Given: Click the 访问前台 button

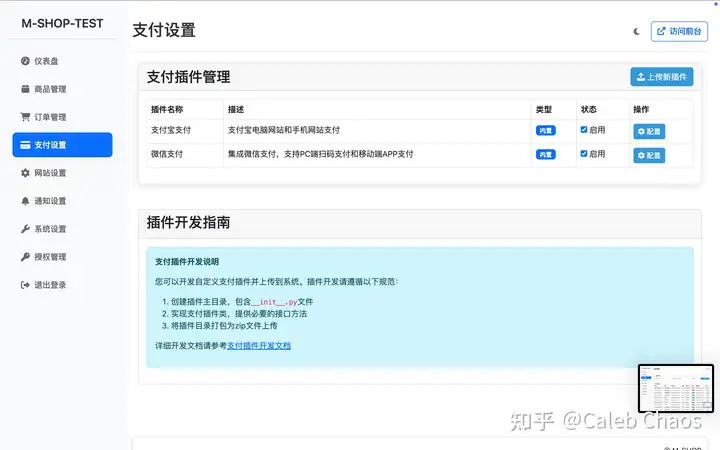Looking at the screenshot, I should [679, 31].
